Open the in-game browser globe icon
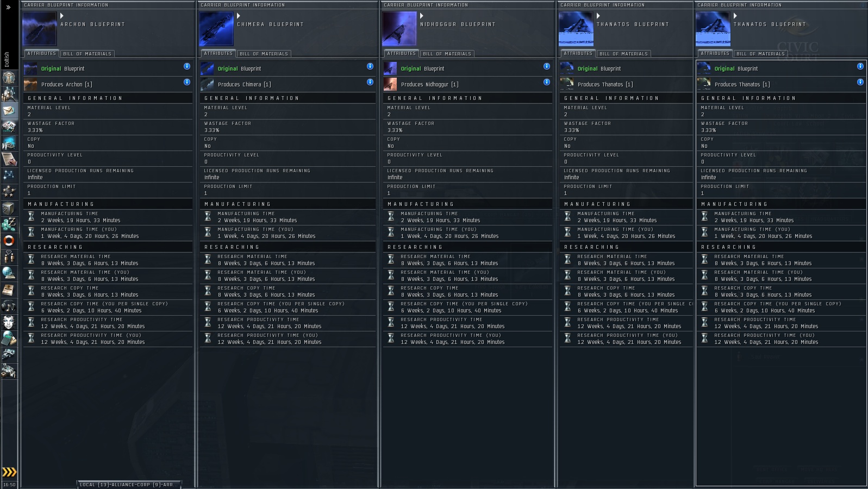The height and width of the screenshot is (489, 868). click(x=9, y=273)
